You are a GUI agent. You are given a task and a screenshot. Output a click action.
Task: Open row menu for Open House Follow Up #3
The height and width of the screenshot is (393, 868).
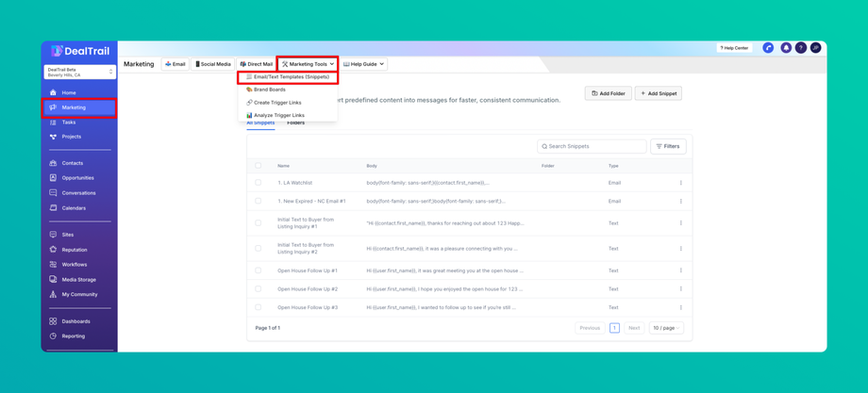pos(680,307)
